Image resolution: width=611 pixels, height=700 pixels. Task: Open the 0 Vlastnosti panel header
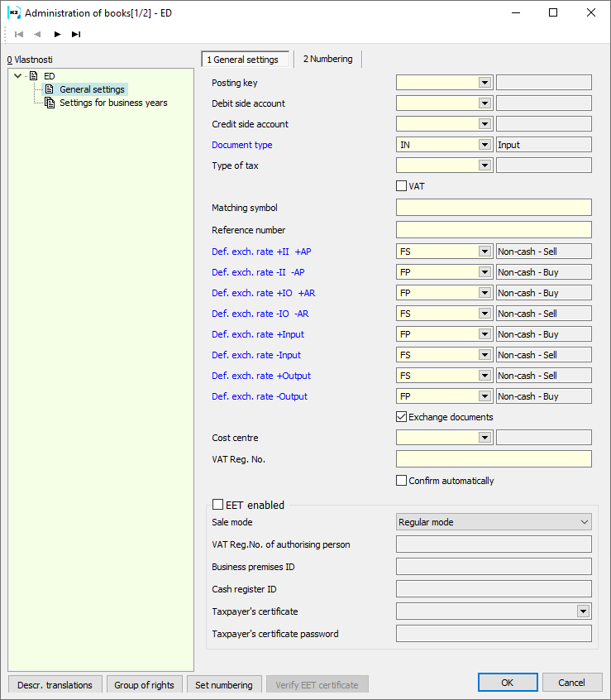pyautogui.click(x=30, y=60)
